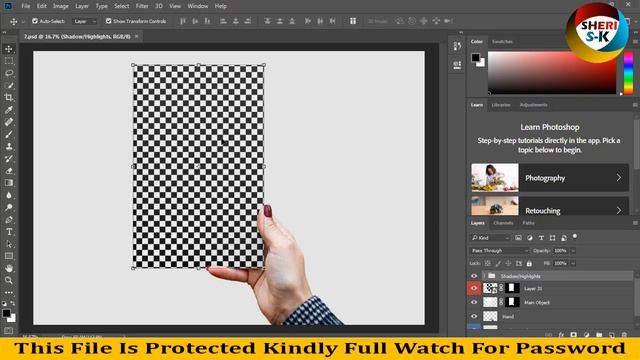640x360 pixels.
Task: Toggle Quick Mask mode
Action: click(9, 330)
